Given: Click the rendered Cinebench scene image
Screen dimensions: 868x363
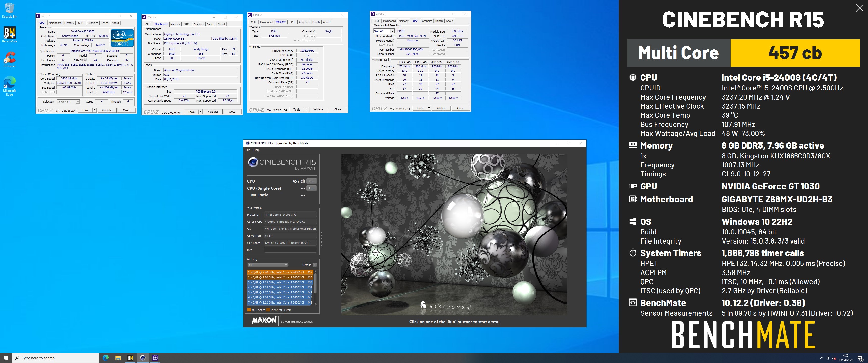Looking at the screenshot, I should 454,234.
